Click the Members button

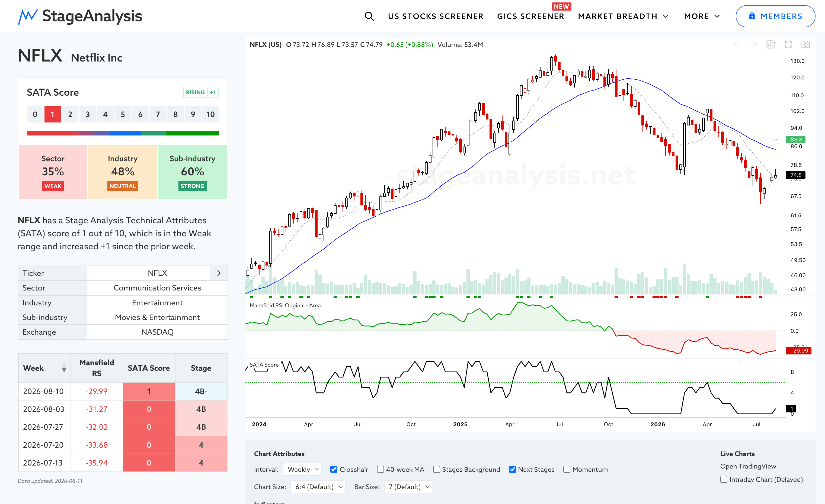775,16
